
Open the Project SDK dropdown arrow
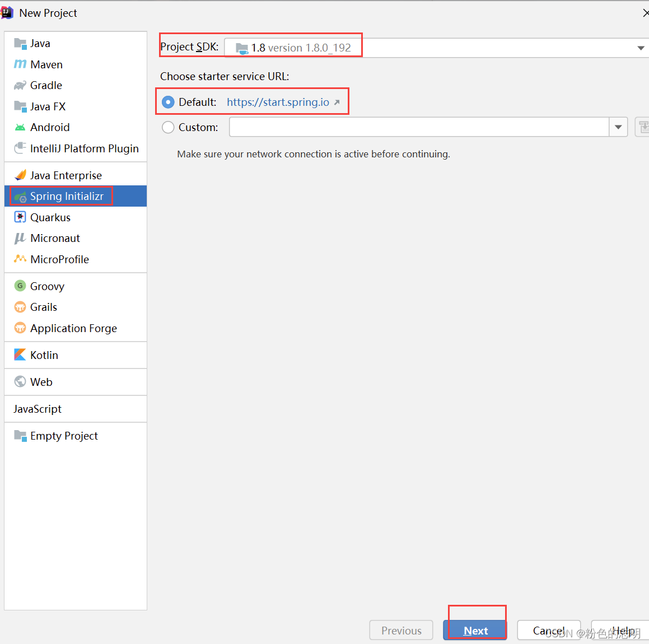pos(641,48)
